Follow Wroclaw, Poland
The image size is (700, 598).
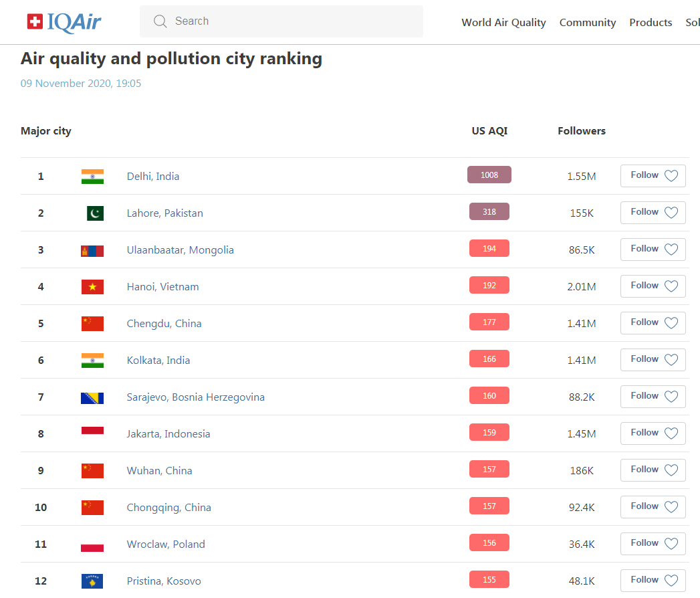pos(653,544)
